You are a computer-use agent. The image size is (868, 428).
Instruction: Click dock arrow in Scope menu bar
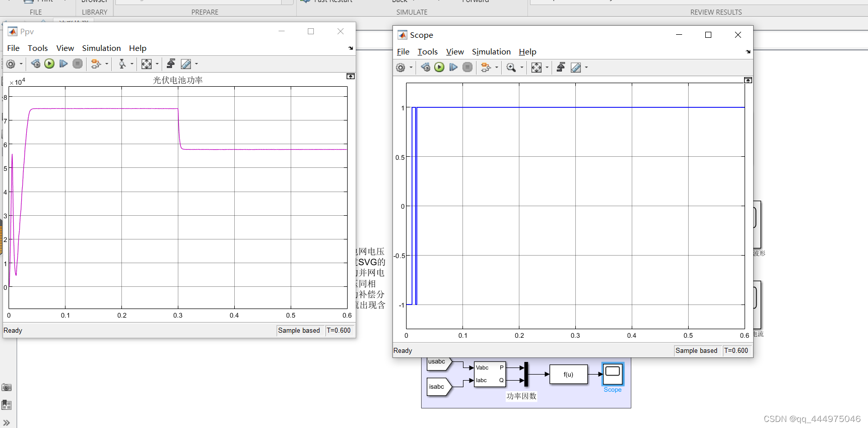point(748,52)
